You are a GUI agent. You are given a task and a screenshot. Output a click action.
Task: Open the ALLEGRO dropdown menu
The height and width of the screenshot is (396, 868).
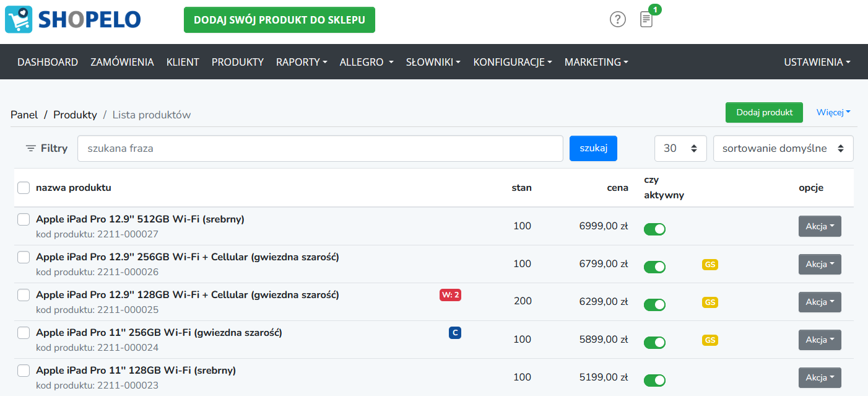[367, 62]
